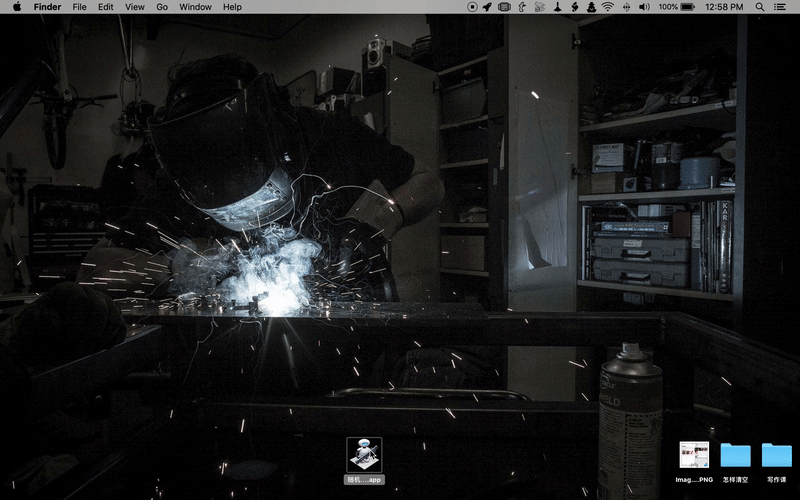Viewport: 800px width, 500px height.
Task: Click the rocket menu bar icon
Action: (487, 7)
